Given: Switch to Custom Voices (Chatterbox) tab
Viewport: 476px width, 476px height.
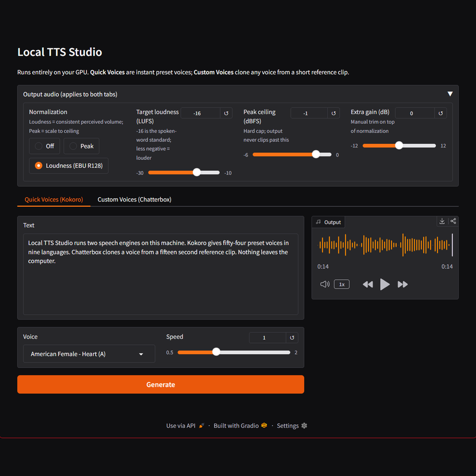Looking at the screenshot, I should pos(134,199).
